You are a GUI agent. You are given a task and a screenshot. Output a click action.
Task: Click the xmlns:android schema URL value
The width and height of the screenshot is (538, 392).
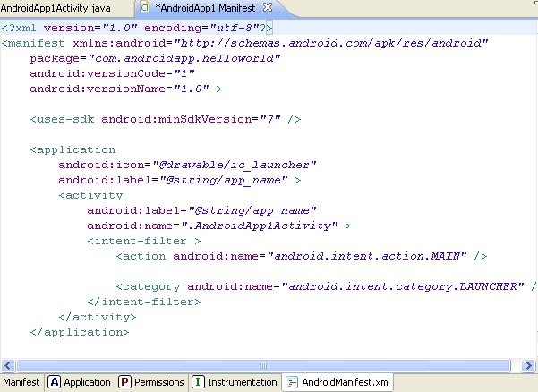331,43
